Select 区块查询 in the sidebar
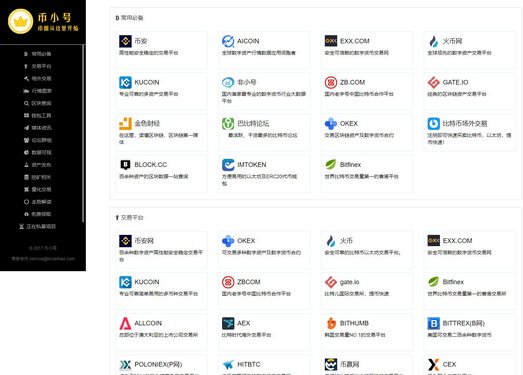The height and width of the screenshot is (375, 523). [x=37, y=103]
